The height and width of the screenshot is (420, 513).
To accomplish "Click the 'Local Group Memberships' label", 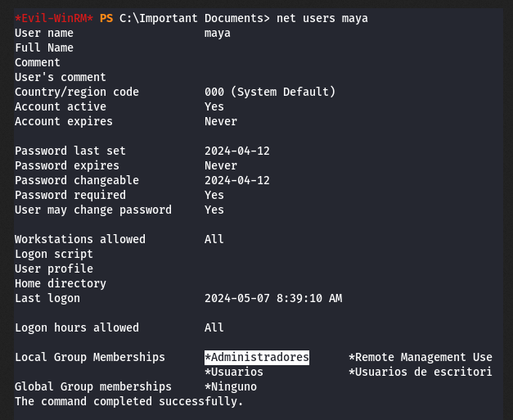I will click(90, 357).
